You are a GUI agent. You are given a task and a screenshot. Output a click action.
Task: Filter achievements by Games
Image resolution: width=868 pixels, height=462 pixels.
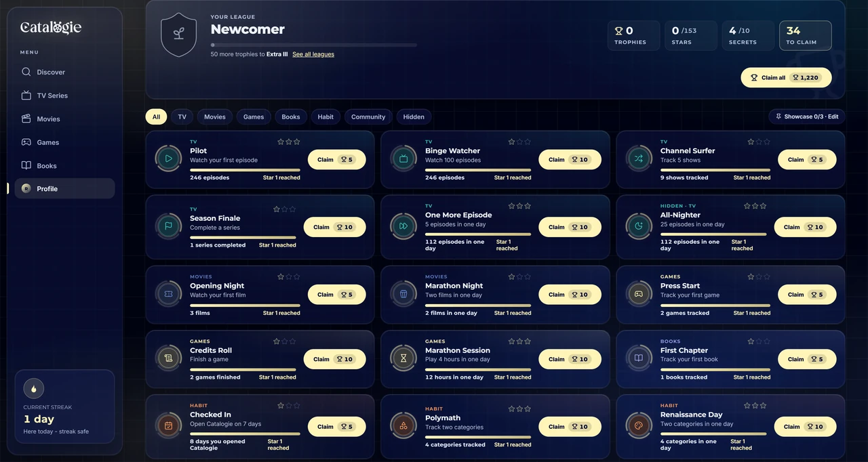coord(254,117)
